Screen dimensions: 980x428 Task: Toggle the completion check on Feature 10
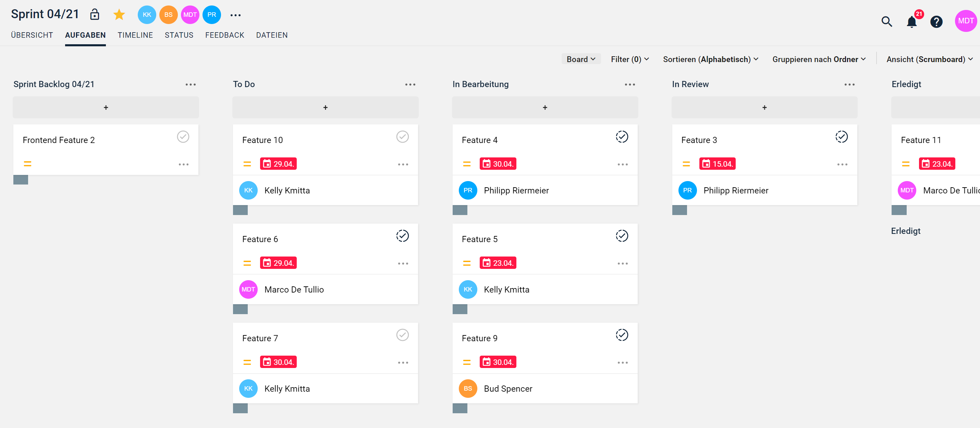(x=403, y=137)
